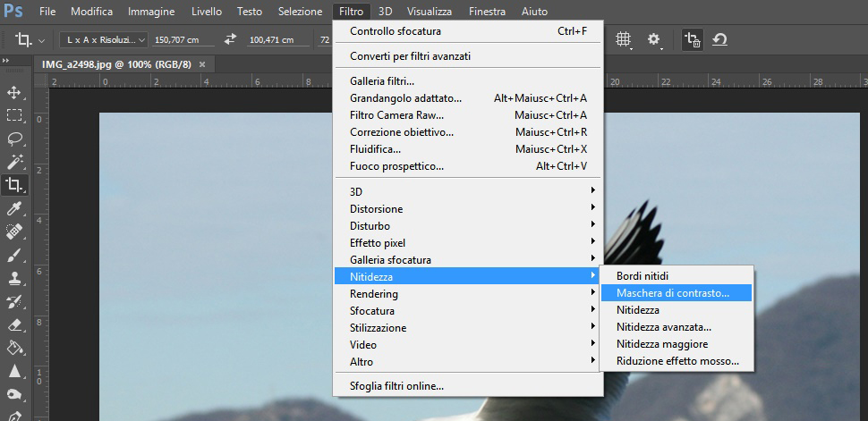Click the Photoshop Ps logo
This screenshot has height=421, width=868.
click(13, 11)
